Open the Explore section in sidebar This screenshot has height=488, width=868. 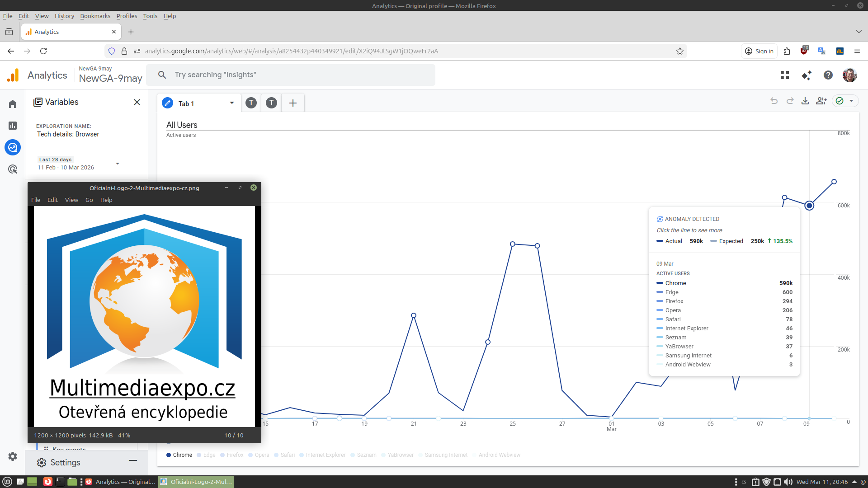point(13,147)
